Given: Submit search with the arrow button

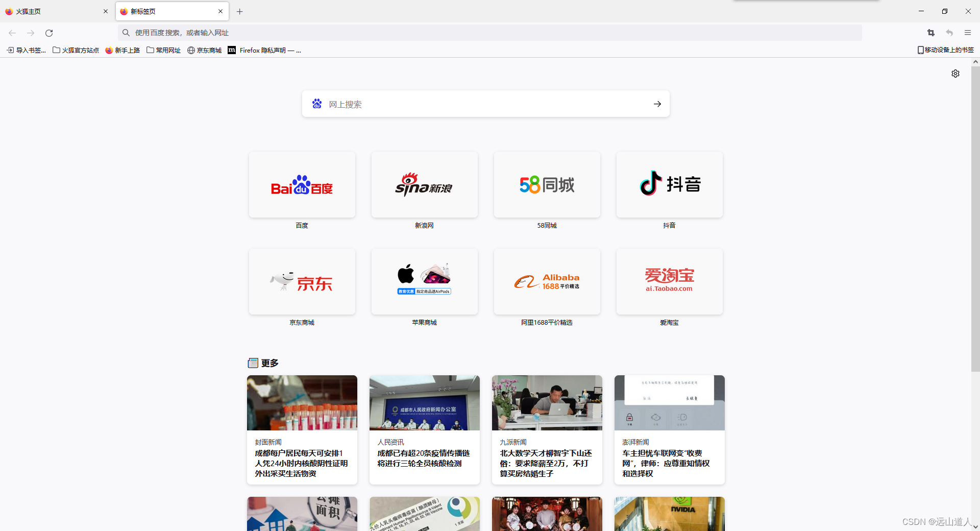Looking at the screenshot, I should [657, 104].
